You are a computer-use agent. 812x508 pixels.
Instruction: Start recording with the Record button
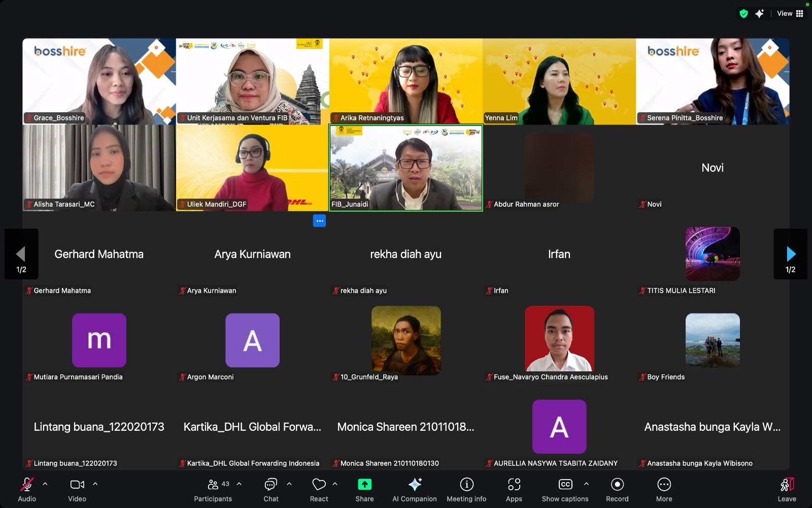tap(617, 490)
